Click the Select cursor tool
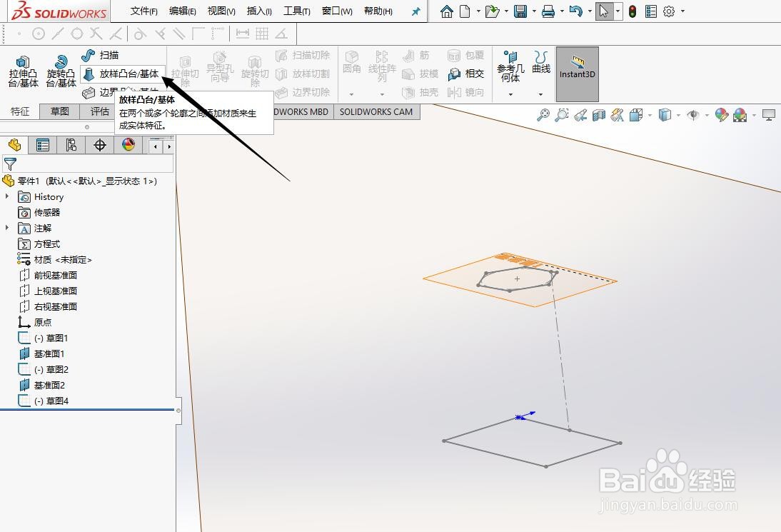Viewport: 781px width, 532px height. [604, 11]
